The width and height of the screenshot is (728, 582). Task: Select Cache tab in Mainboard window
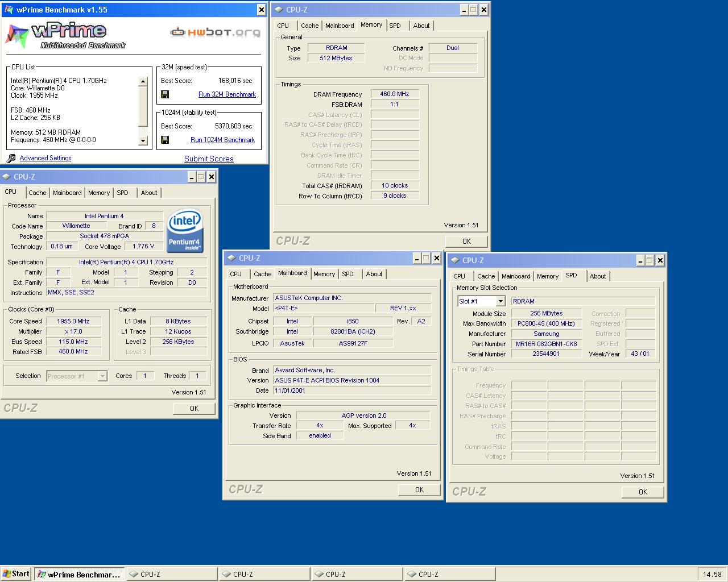263,274
